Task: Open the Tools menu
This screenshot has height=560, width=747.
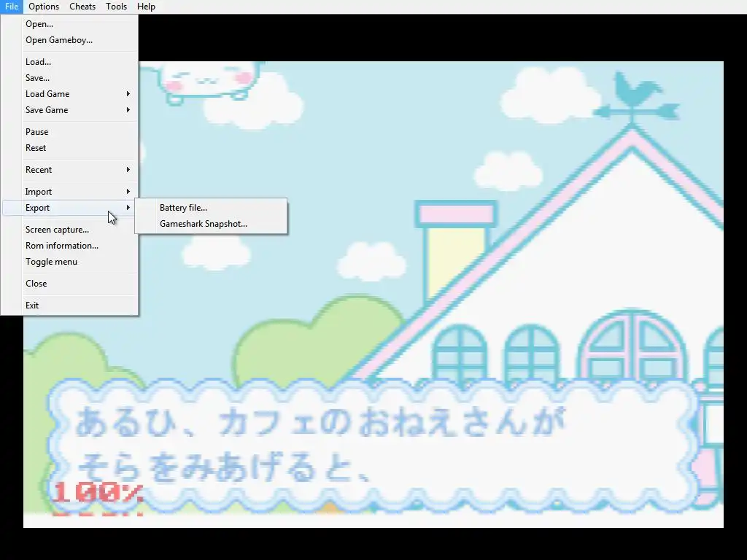Action: (x=116, y=7)
